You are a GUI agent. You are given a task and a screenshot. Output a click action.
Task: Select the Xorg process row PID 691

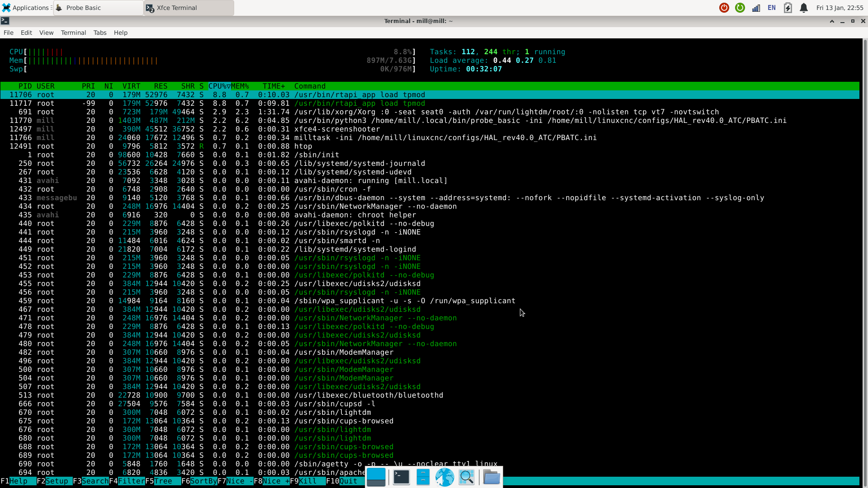(429, 112)
